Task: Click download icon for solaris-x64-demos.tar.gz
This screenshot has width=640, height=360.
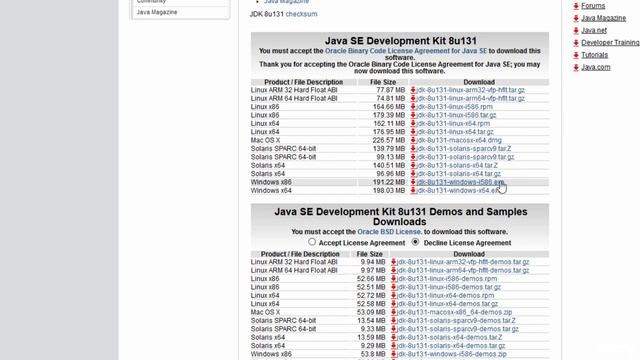Action: pos(393,346)
